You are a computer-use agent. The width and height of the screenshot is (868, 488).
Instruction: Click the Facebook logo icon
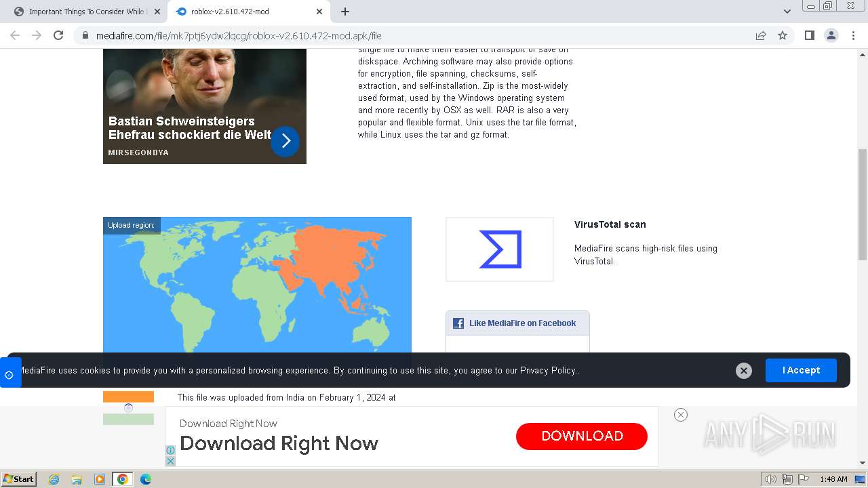[x=458, y=323]
